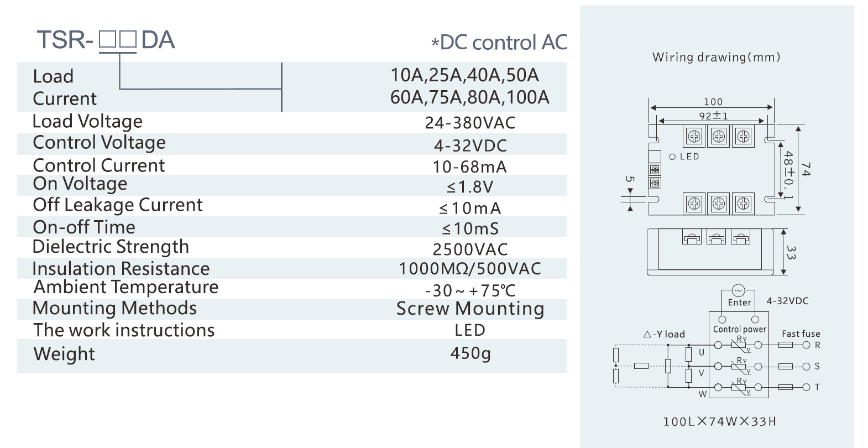This screenshot has height=448, width=868.
Task: Click the "*DC control AC" heading
Action: point(499,43)
